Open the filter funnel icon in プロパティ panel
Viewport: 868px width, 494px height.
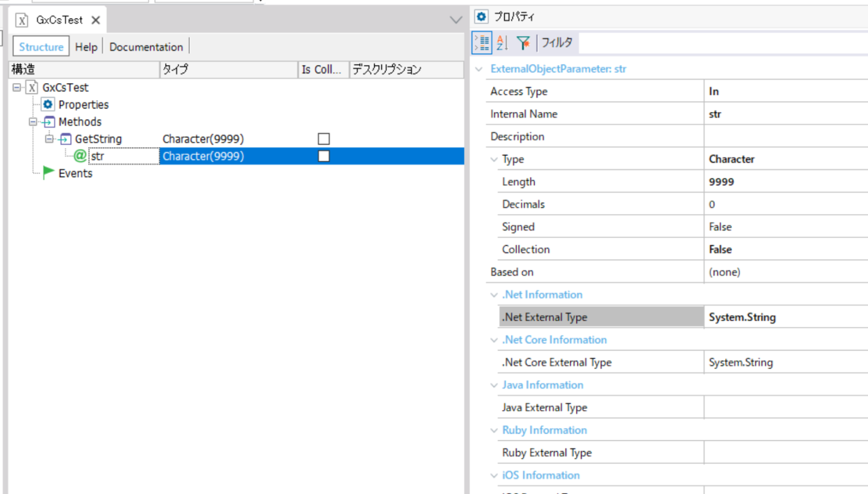pyautogui.click(x=523, y=42)
